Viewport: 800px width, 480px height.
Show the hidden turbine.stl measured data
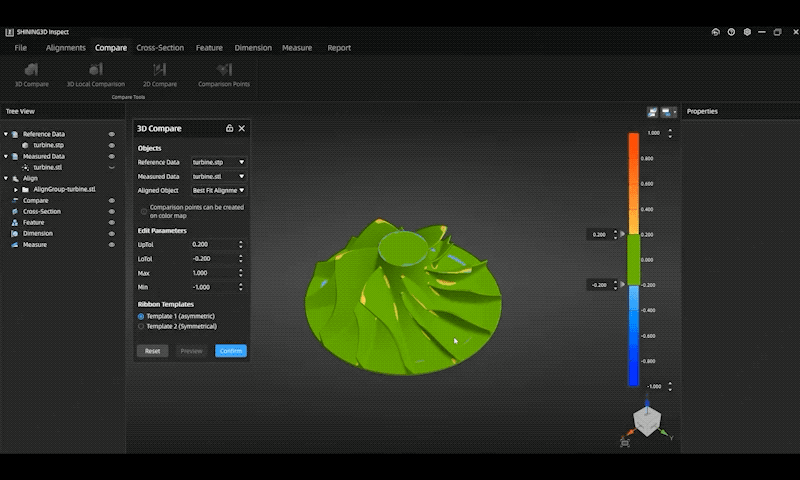pyautogui.click(x=111, y=167)
